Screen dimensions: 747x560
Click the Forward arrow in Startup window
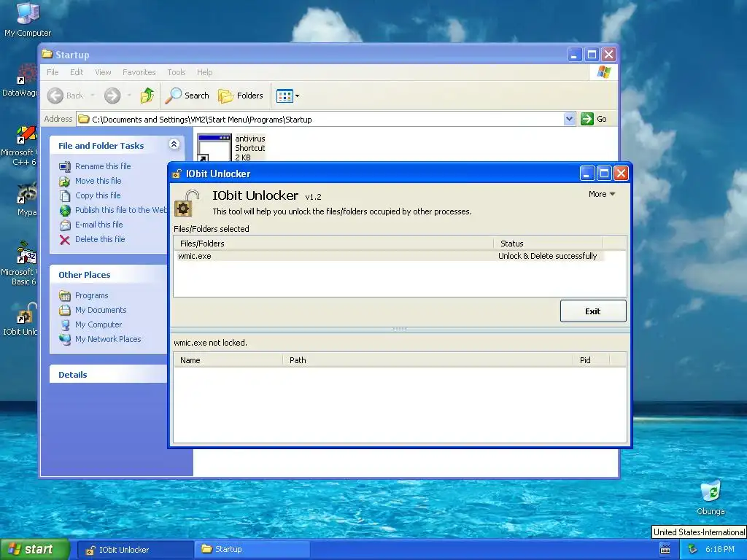112,96
